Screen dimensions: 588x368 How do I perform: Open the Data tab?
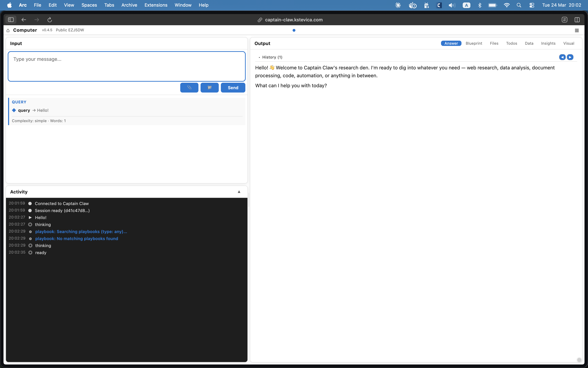pyautogui.click(x=529, y=43)
